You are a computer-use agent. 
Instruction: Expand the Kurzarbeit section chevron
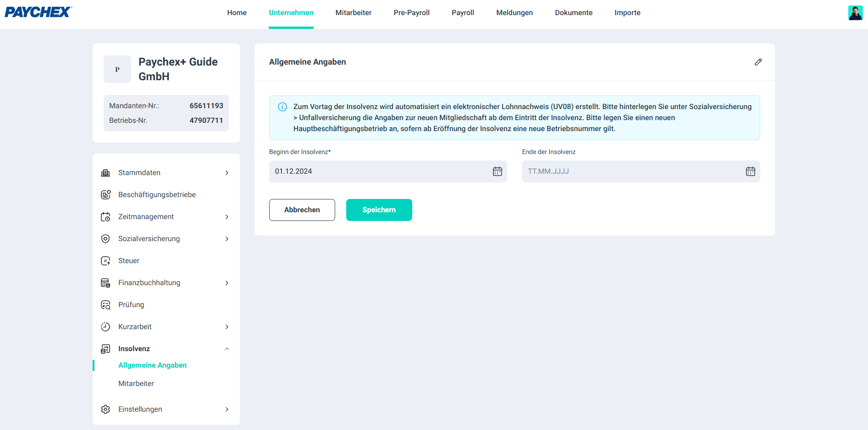[x=227, y=327]
